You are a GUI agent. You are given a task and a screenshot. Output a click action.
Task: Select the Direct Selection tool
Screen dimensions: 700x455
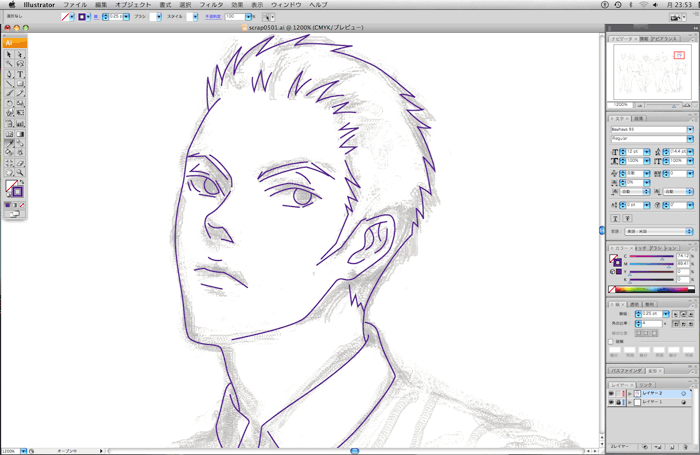pos(20,54)
